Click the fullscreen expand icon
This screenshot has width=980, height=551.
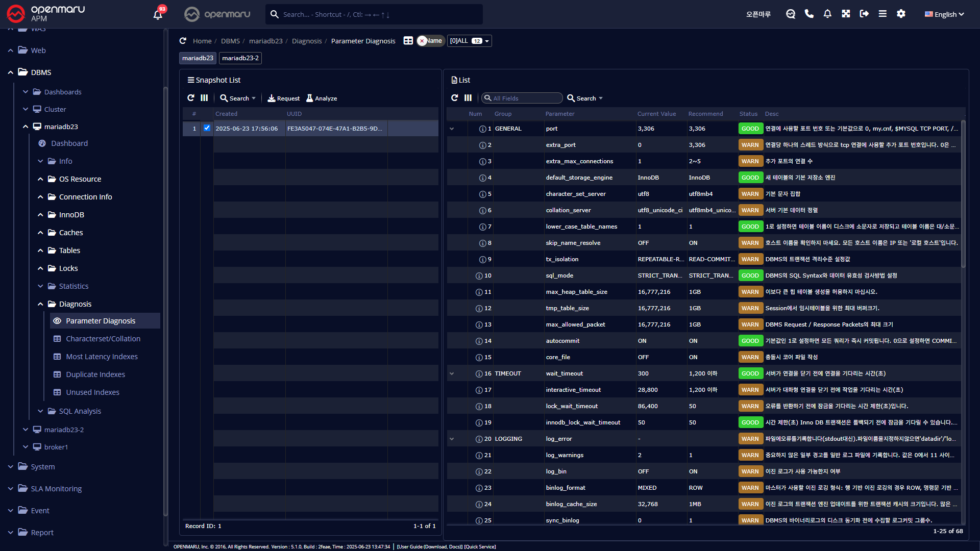846,14
